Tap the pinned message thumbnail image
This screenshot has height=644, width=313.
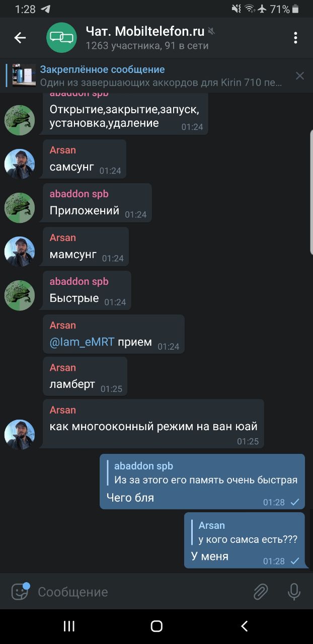(x=24, y=76)
